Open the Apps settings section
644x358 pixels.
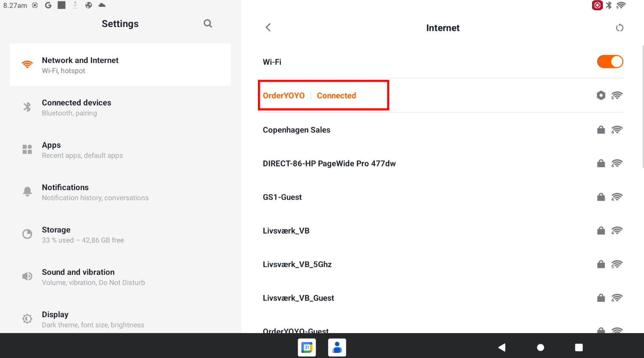click(x=120, y=150)
